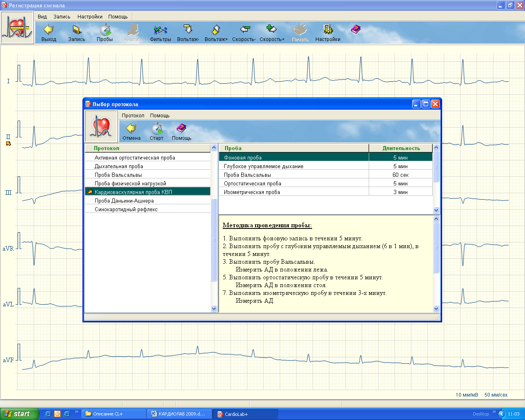This screenshot has height=420, width=525.
Task: Open Настройки toolbar icon
Action: [x=328, y=30]
